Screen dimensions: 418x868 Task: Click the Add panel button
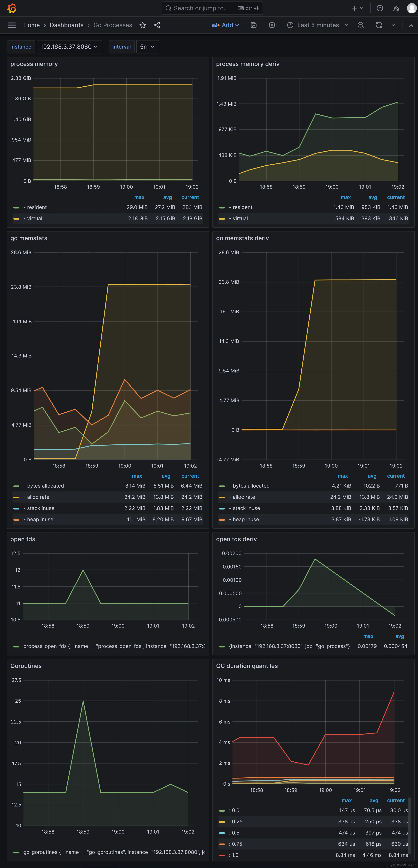tap(225, 25)
